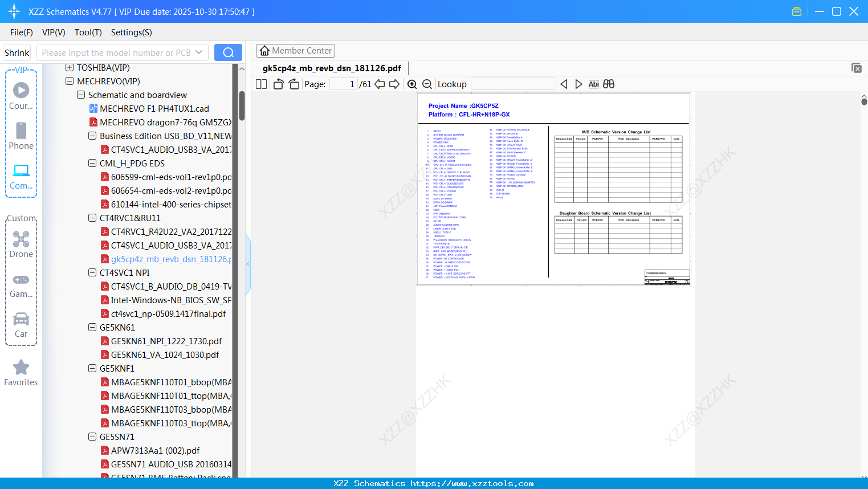
Task: Select the Computer category icon
Action: pos(21,176)
